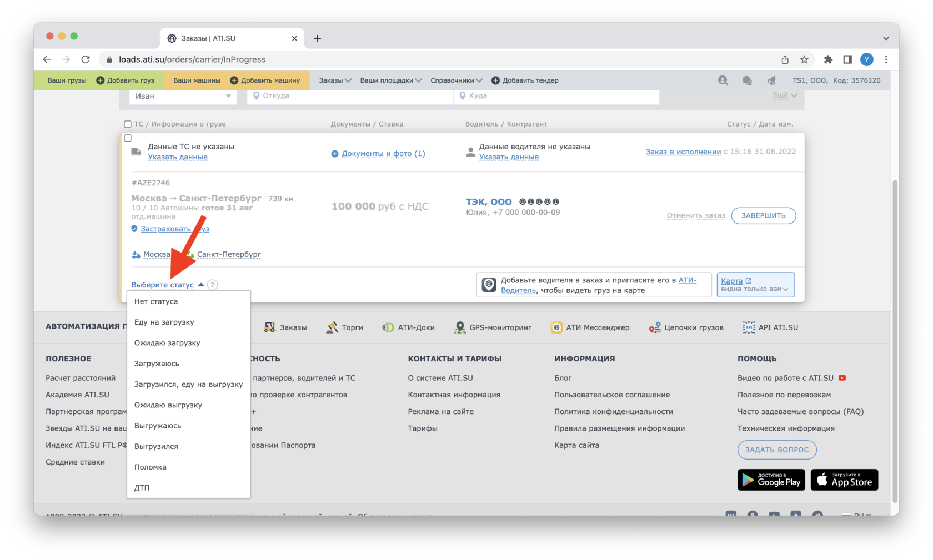Click the Цепочки грузов icon

655,327
